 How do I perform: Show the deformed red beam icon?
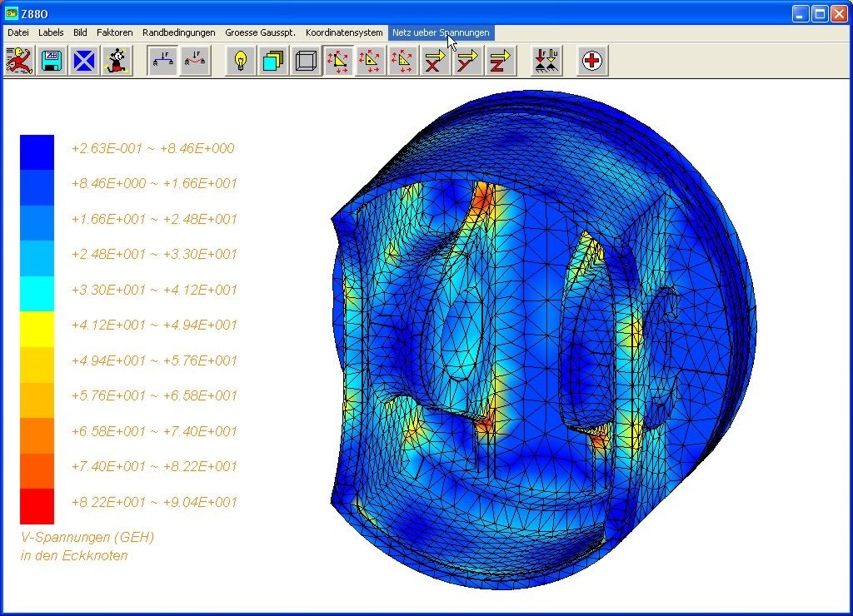(195, 61)
